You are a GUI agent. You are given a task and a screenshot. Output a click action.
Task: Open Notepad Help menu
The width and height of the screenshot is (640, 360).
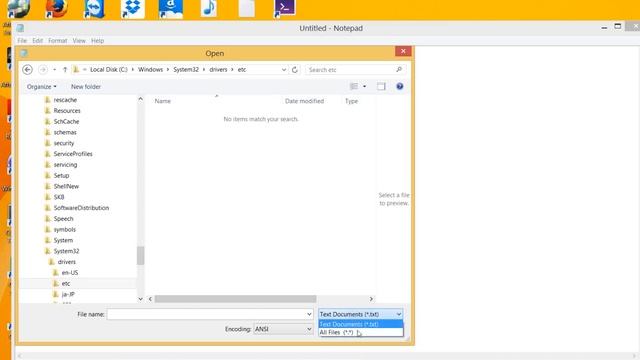98,41
